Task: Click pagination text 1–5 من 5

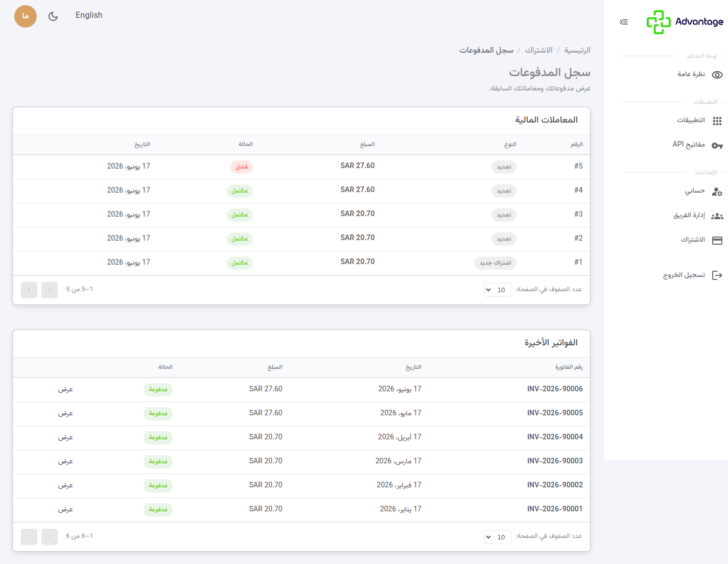Action: 79,289
